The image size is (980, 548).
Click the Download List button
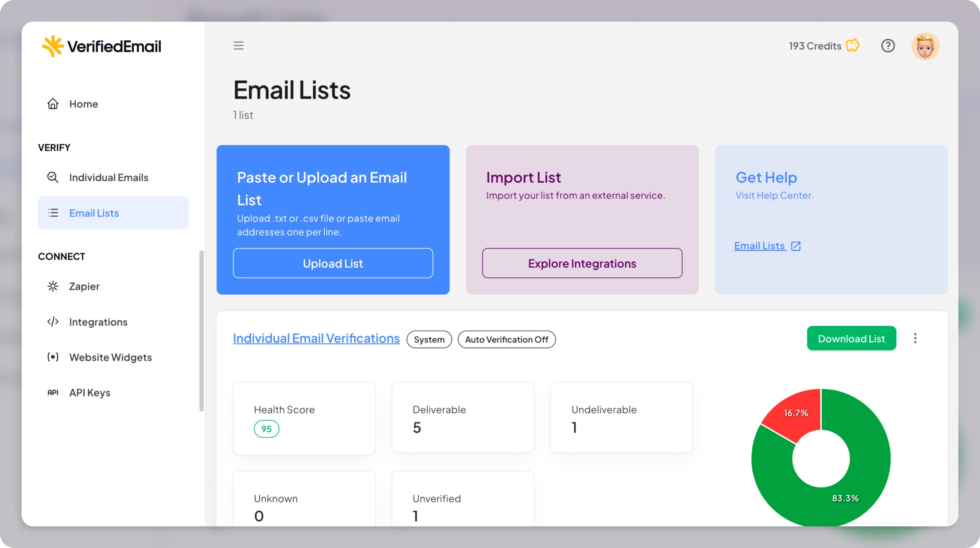[x=851, y=338]
